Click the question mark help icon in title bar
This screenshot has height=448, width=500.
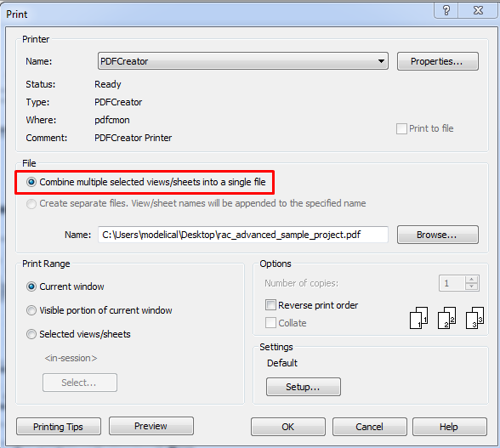point(446,11)
